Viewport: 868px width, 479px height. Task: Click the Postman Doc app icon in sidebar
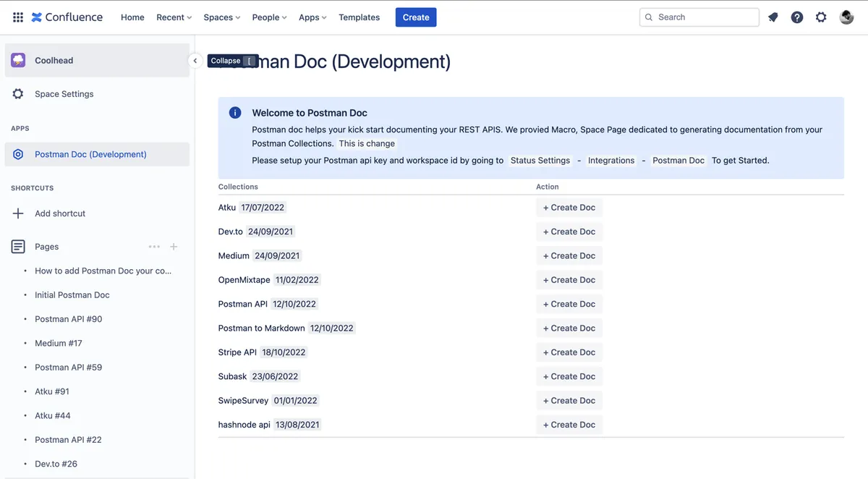pyautogui.click(x=18, y=154)
